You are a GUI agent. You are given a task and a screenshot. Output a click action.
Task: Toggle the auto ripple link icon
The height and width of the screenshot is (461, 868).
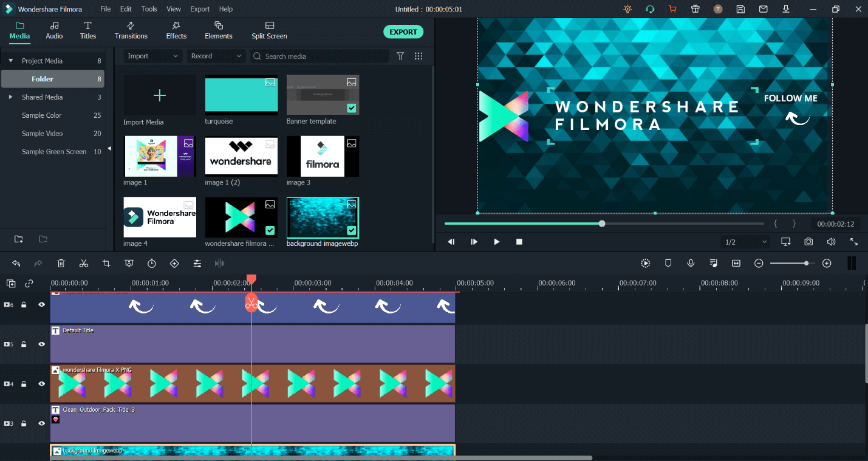click(29, 283)
